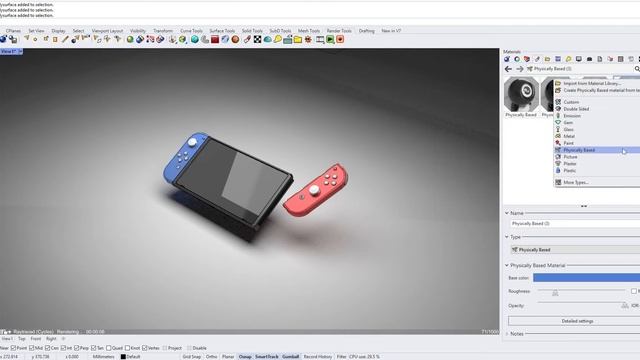Toggle the Cen osnap checkbox

coord(47,348)
